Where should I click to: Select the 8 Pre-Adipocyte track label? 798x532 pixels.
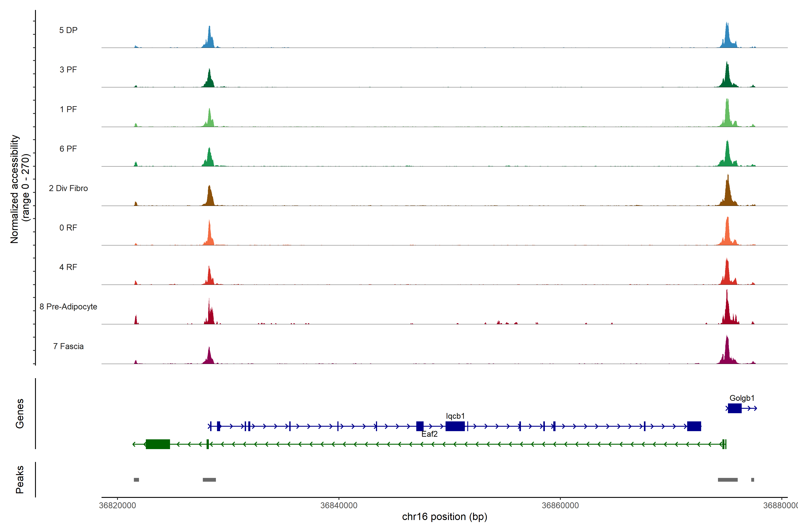68,307
